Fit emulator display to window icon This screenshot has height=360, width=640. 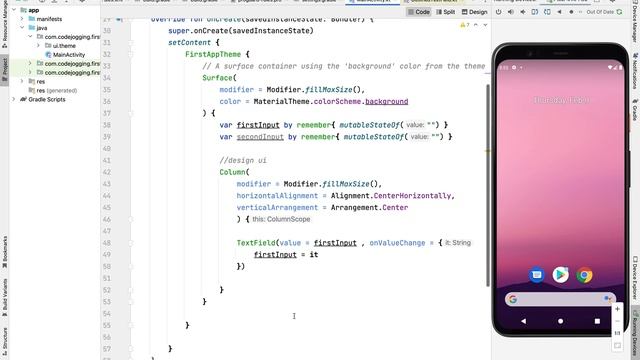coord(617,345)
